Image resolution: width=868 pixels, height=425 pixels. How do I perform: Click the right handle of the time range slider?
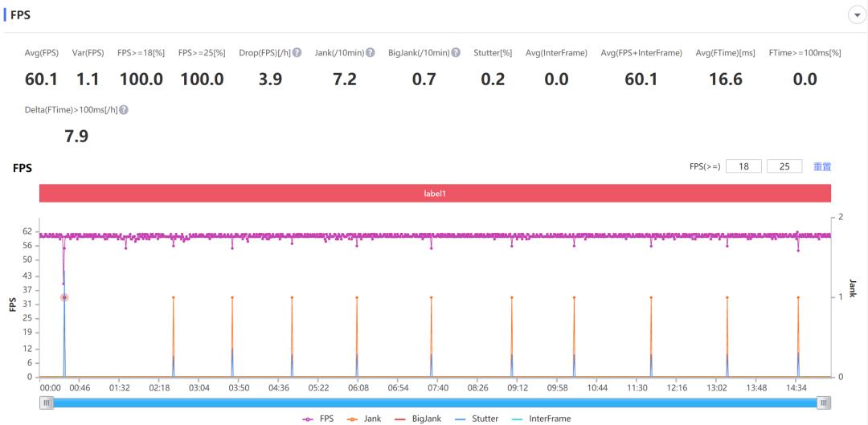click(x=824, y=403)
